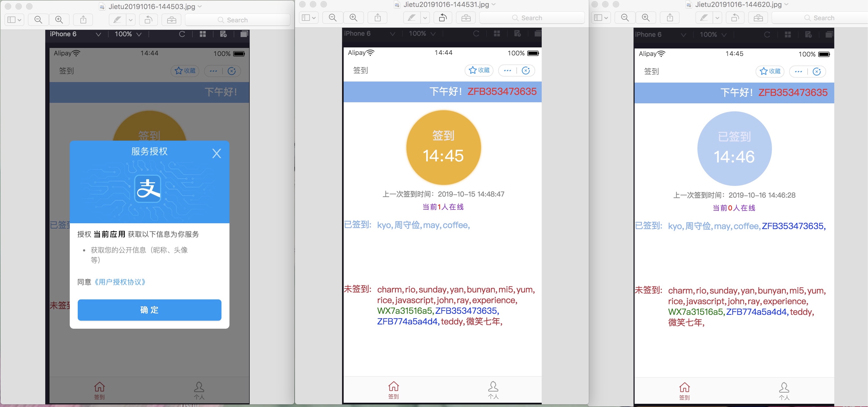
Task: Click Share icon in Jietu20191016-144620.jpg window
Action: point(670,18)
